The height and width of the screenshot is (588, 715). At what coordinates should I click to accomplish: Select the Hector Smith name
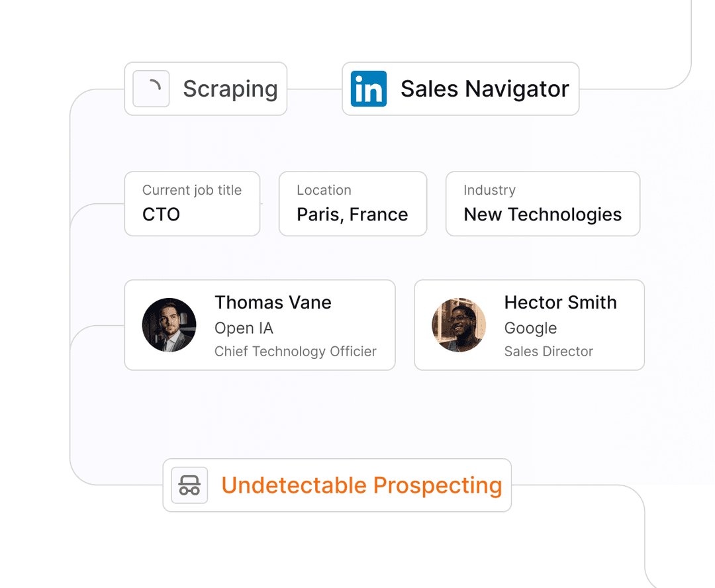[x=561, y=303]
